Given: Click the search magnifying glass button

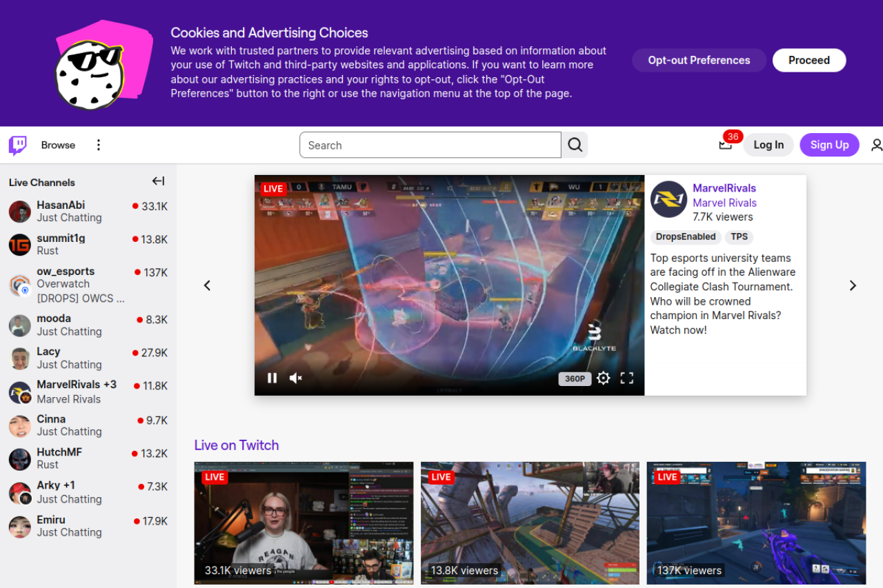Looking at the screenshot, I should 575,145.
